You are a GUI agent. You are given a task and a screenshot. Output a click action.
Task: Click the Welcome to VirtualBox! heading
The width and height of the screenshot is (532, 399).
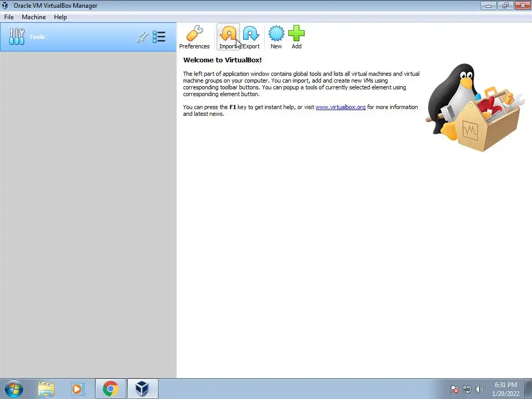coord(222,60)
